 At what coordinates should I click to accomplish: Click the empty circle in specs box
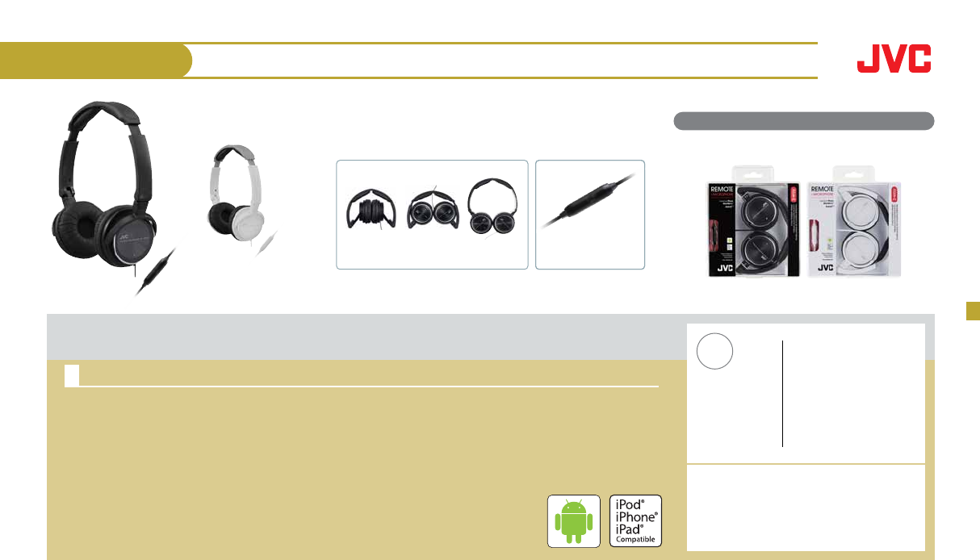pos(715,351)
